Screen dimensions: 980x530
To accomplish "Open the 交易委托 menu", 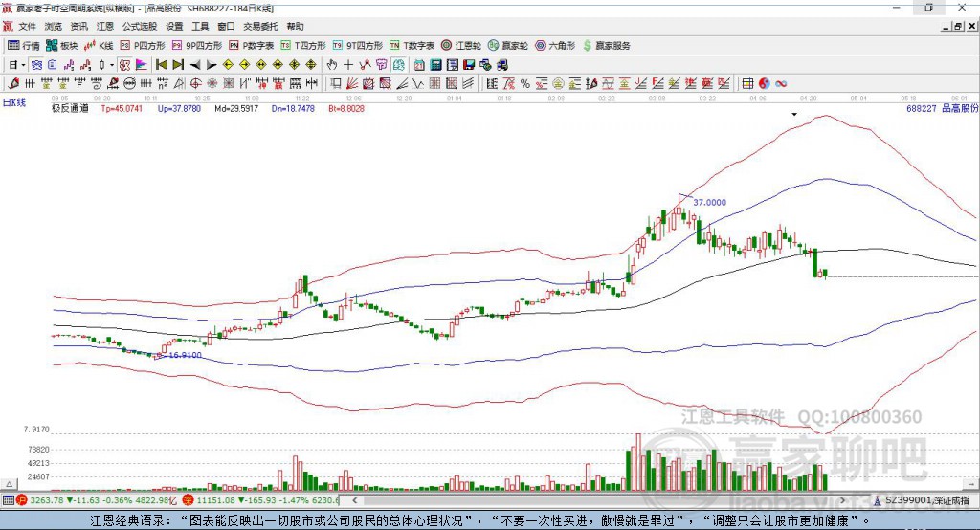I will [260, 26].
